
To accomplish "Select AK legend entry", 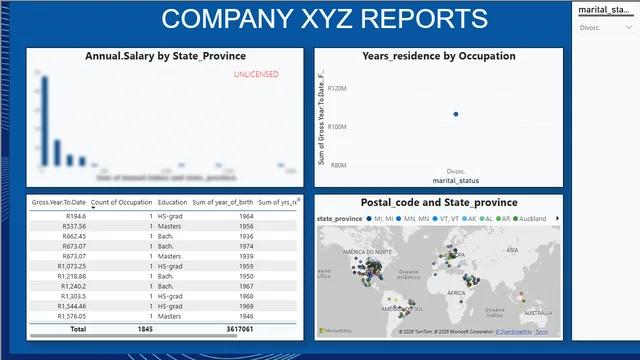I will (469, 219).
